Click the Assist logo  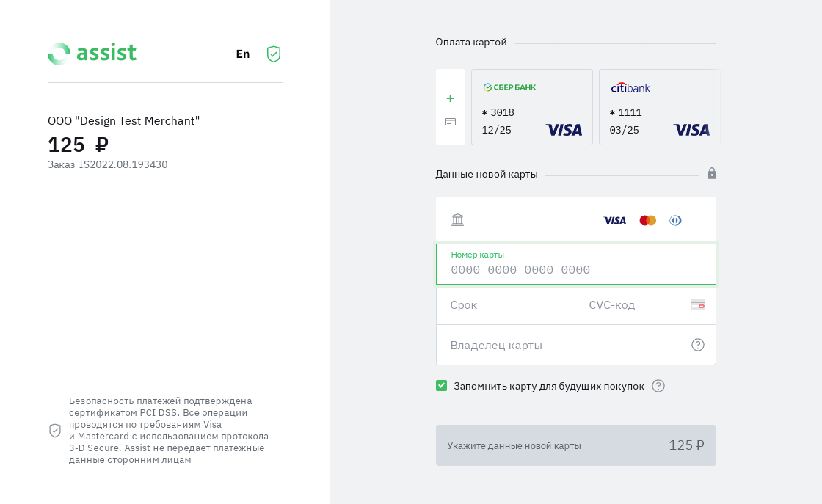click(x=92, y=54)
